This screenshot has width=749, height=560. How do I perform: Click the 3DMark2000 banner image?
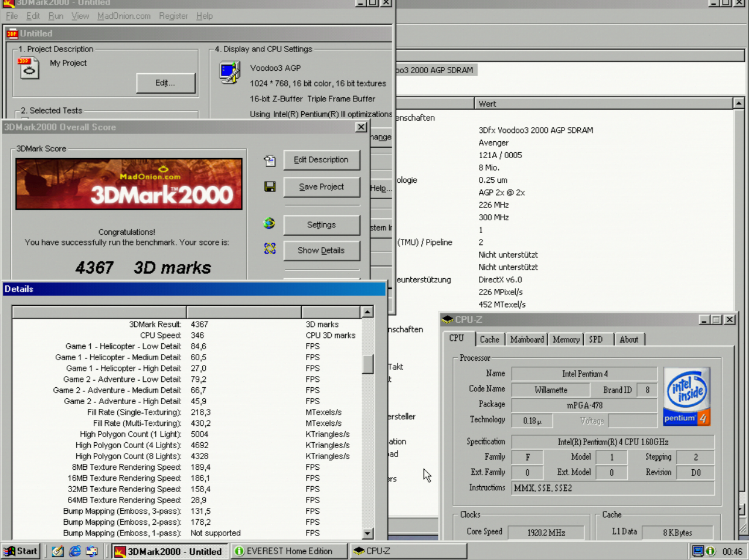point(129,184)
